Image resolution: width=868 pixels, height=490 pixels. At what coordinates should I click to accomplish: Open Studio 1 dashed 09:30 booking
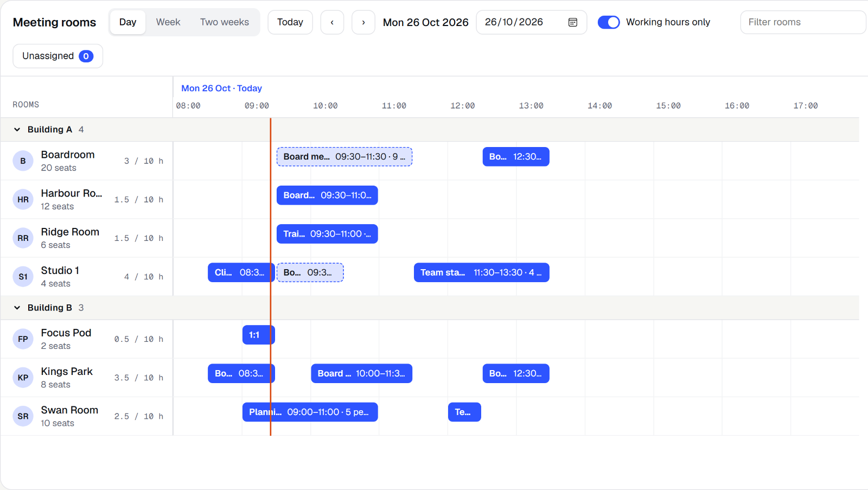[x=310, y=272]
